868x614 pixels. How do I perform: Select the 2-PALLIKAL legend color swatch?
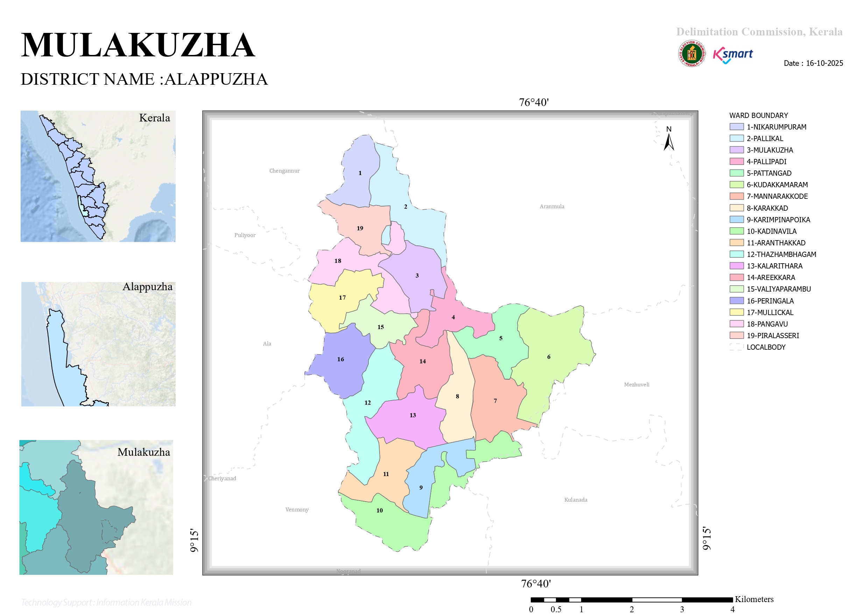pos(736,139)
